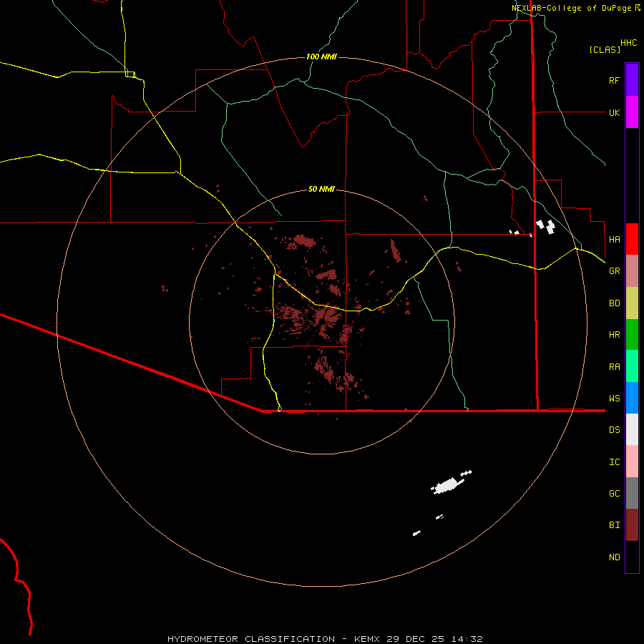Click the WS legend label

coord(614,398)
